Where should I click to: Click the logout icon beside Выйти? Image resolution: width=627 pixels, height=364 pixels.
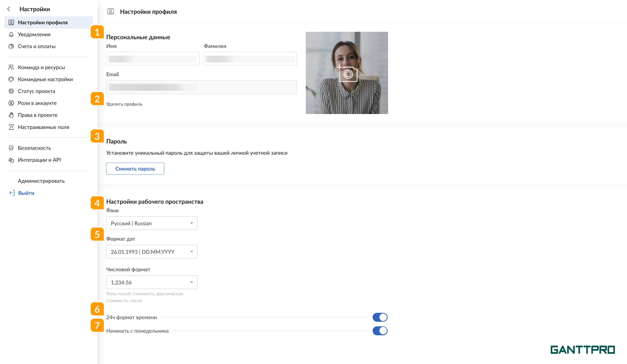point(12,193)
